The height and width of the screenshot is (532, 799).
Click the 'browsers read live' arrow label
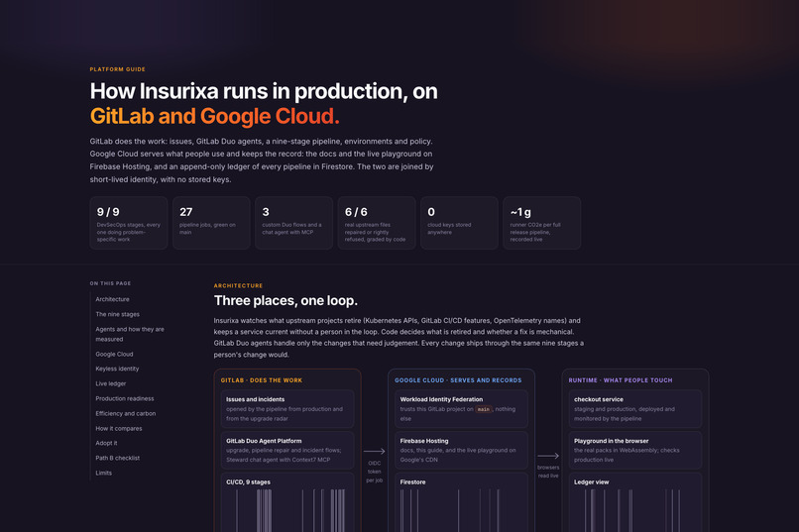coord(548,472)
